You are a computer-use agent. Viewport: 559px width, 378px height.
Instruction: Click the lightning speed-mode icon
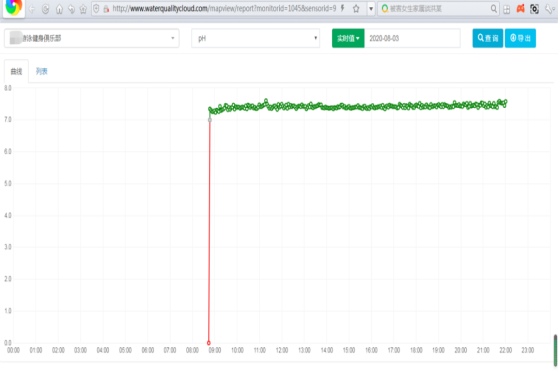pos(343,9)
